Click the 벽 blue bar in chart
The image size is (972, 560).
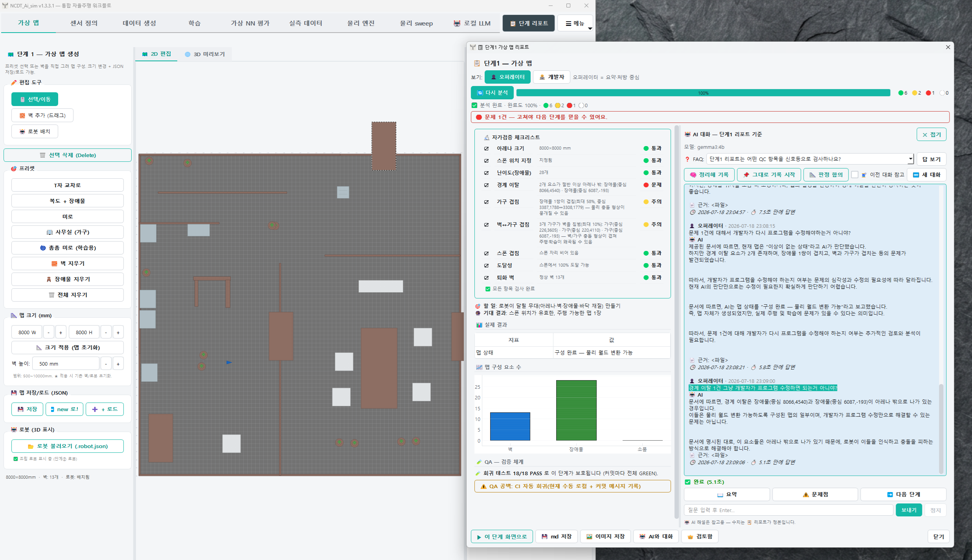tap(510, 426)
